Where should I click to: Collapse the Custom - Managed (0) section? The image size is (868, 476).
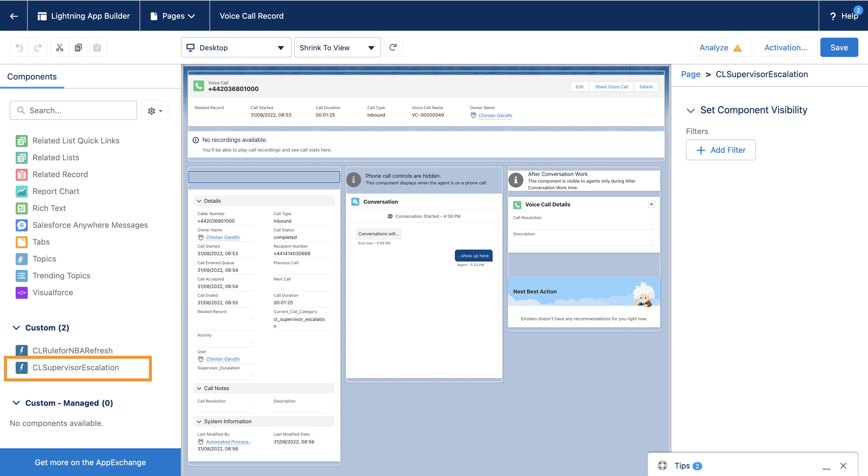[16, 402]
